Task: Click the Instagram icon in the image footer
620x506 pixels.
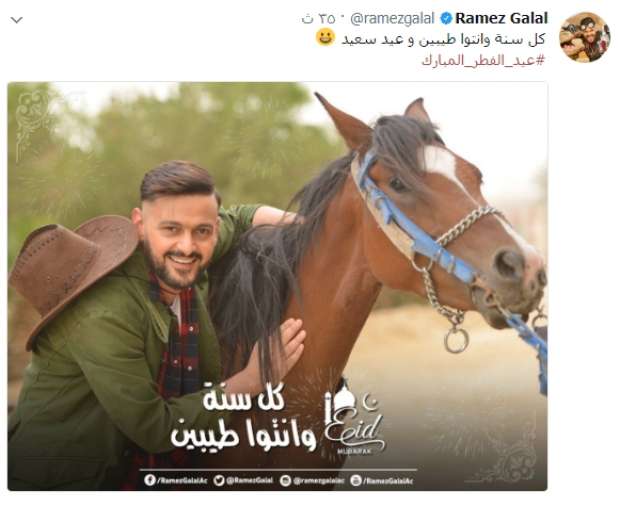Action: (285, 480)
